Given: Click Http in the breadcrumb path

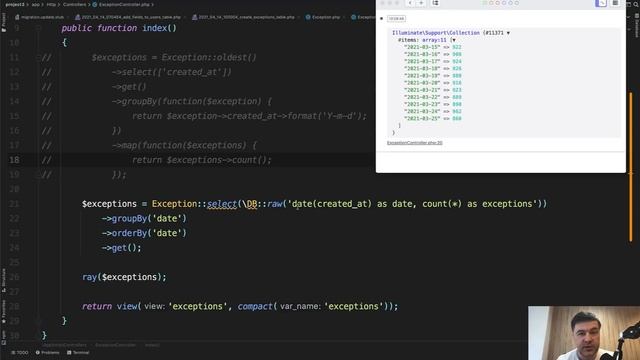Looking at the screenshot, I should (x=51, y=4).
